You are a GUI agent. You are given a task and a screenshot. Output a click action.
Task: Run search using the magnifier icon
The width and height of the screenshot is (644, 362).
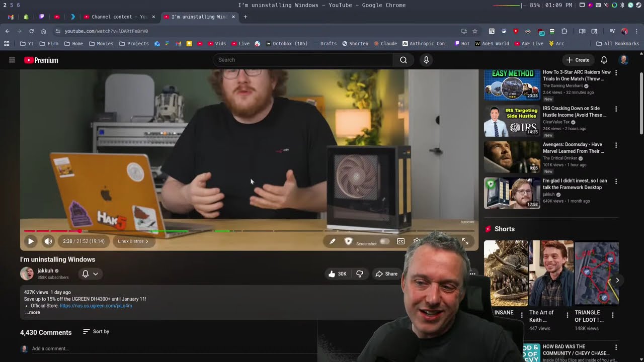[x=403, y=60]
